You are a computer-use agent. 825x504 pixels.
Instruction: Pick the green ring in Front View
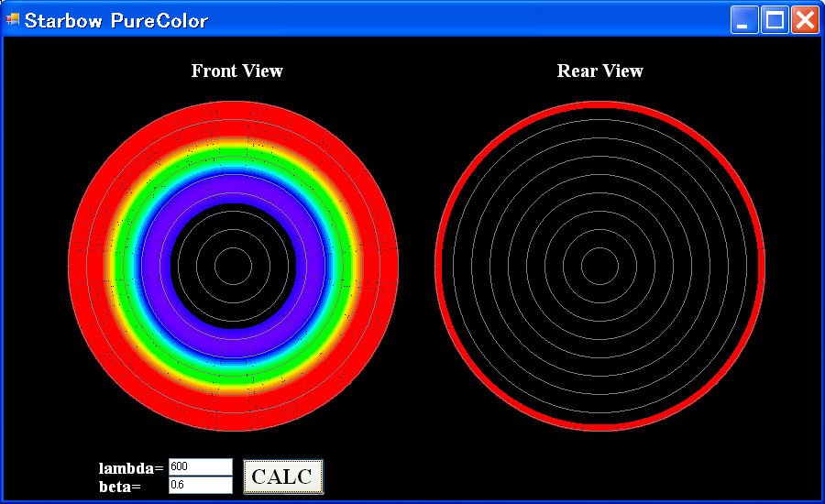tap(233, 156)
